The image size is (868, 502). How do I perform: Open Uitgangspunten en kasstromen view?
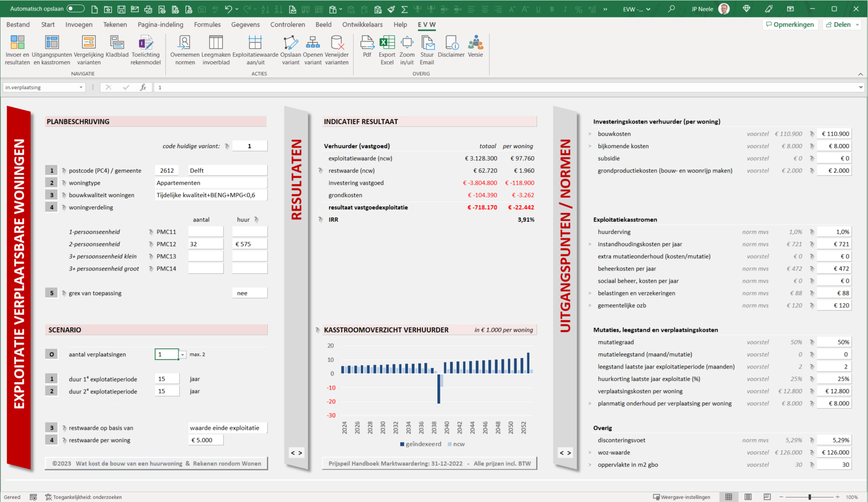point(52,50)
